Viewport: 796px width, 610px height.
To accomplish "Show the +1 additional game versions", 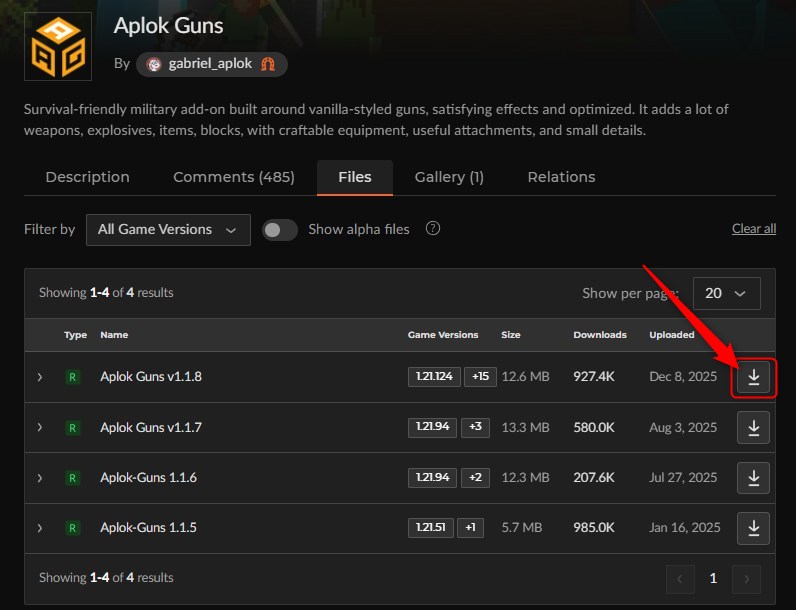I will (x=470, y=528).
